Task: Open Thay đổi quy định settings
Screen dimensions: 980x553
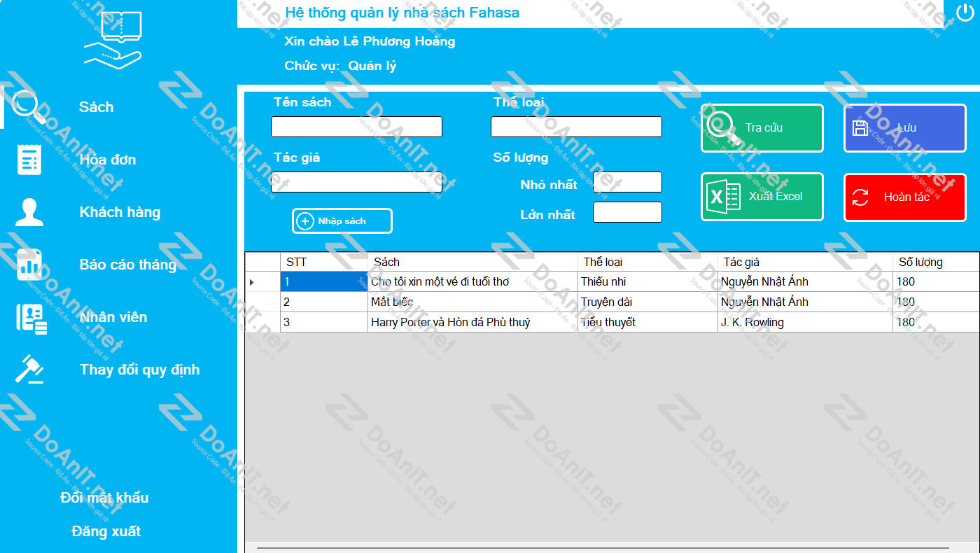Action: pyautogui.click(x=140, y=370)
